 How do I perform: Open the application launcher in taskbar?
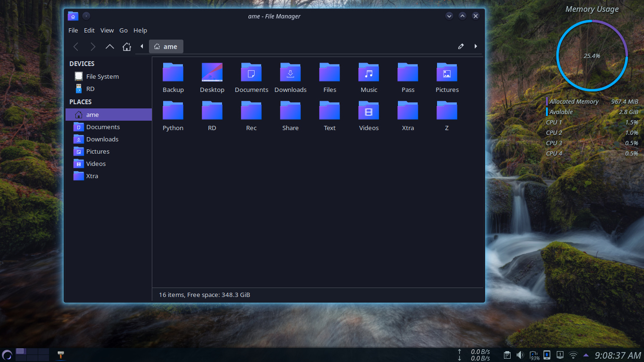tap(7, 354)
